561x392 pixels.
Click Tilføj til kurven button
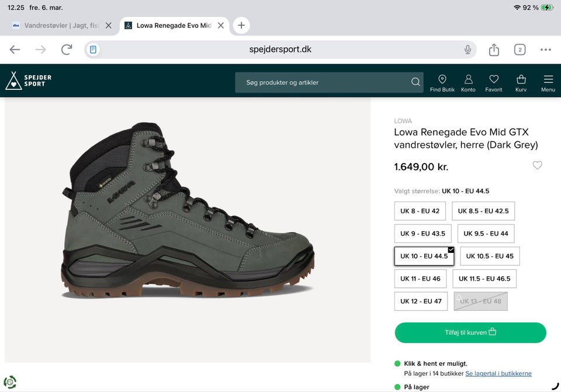pyautogui.click(x=470, y=332)
